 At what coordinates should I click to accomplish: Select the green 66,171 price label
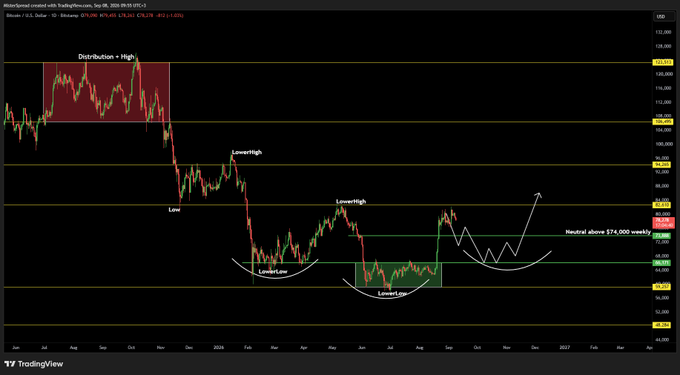tap(663, 263)
